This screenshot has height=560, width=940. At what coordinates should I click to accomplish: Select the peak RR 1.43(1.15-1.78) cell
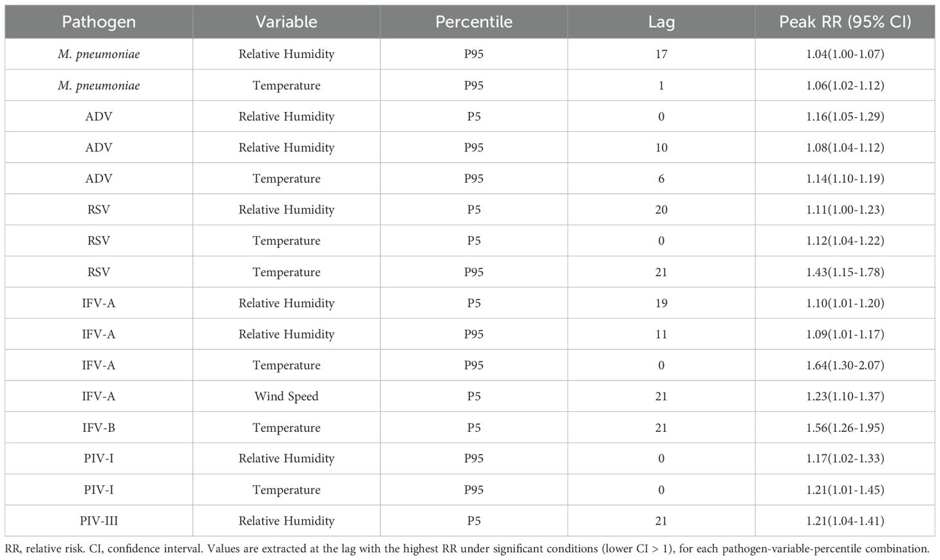(845, 272)
